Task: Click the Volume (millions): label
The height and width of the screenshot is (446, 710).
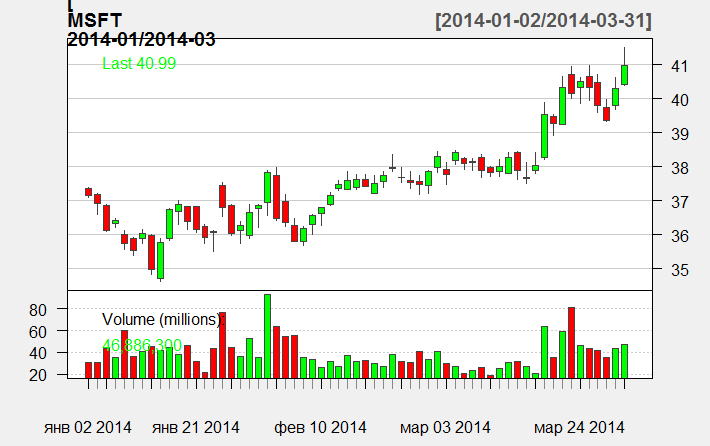Action: tap(163, 320)
